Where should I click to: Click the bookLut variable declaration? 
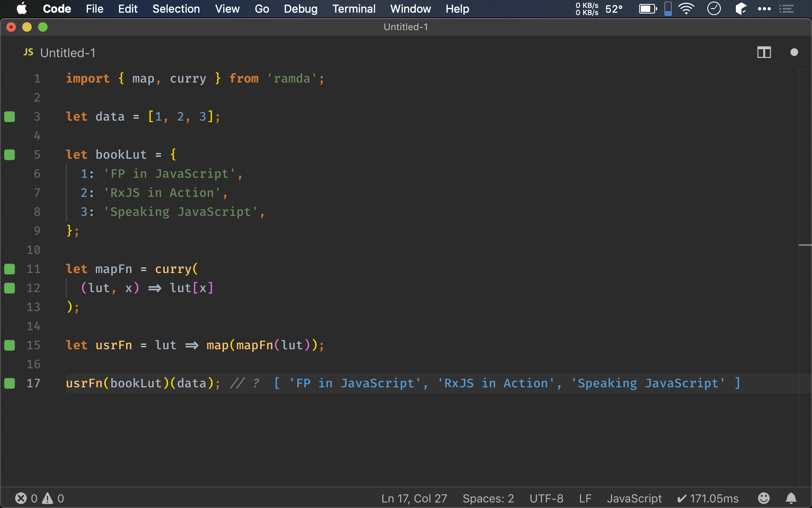[x=121, y=155]
